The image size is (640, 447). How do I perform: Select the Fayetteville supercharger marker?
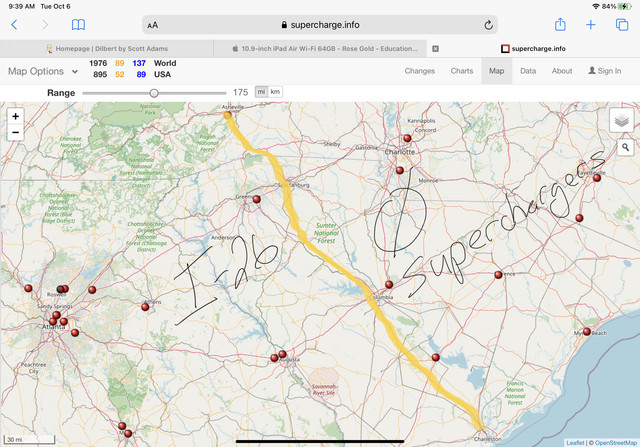(x=597, y=178)
